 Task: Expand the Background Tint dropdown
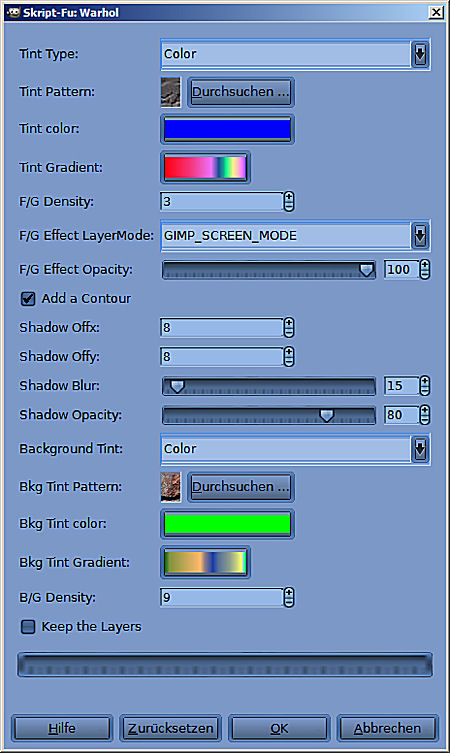[x=295, y=449]
